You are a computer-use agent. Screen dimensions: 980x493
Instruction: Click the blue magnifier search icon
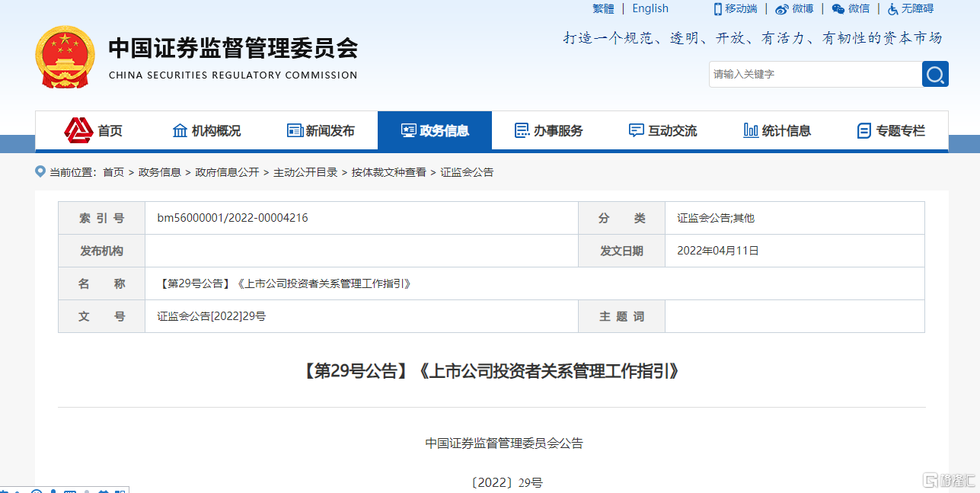click(935, 74)
